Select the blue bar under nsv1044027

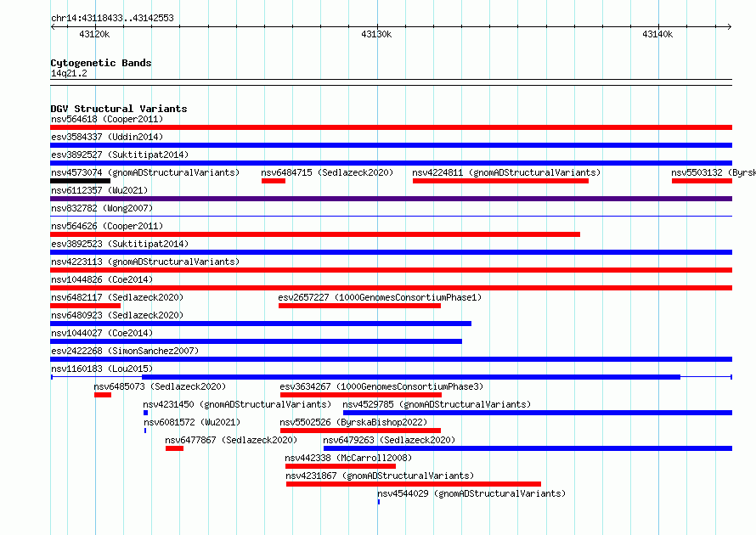[x=256, y=341]
